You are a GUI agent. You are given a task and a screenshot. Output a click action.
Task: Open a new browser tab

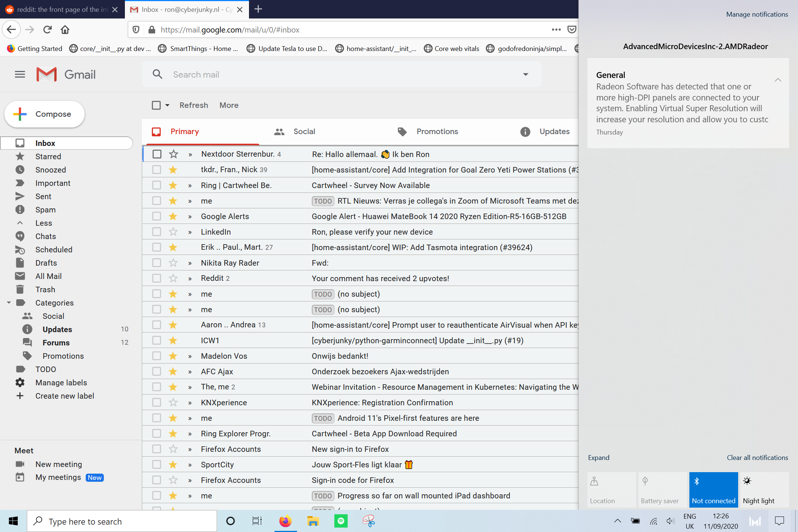coord(258,9)
